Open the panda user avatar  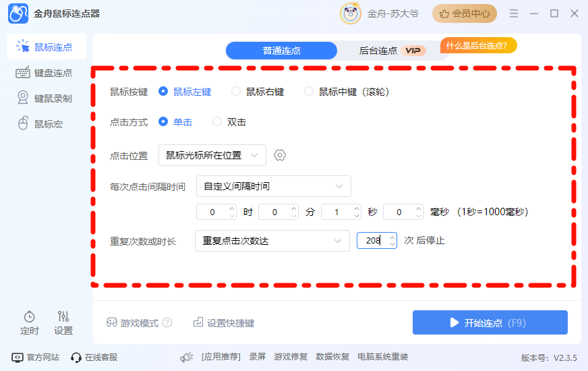pyautogui.click(x=350, y=14)
